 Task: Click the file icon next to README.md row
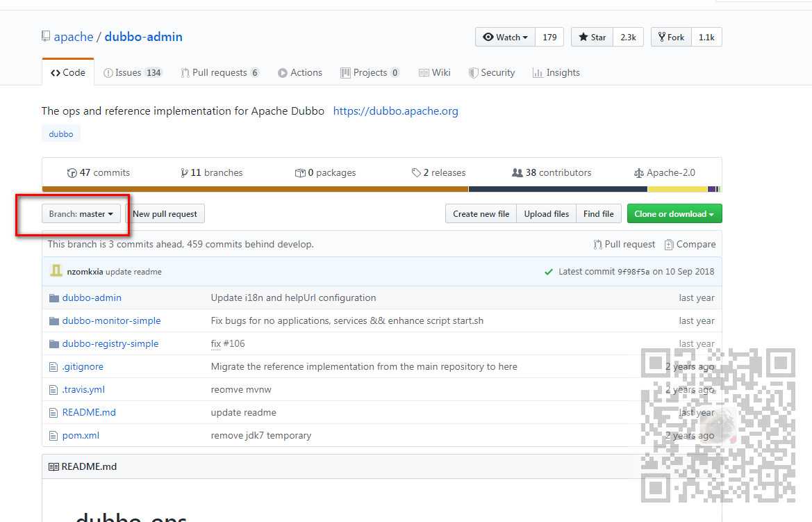[53, 413]
